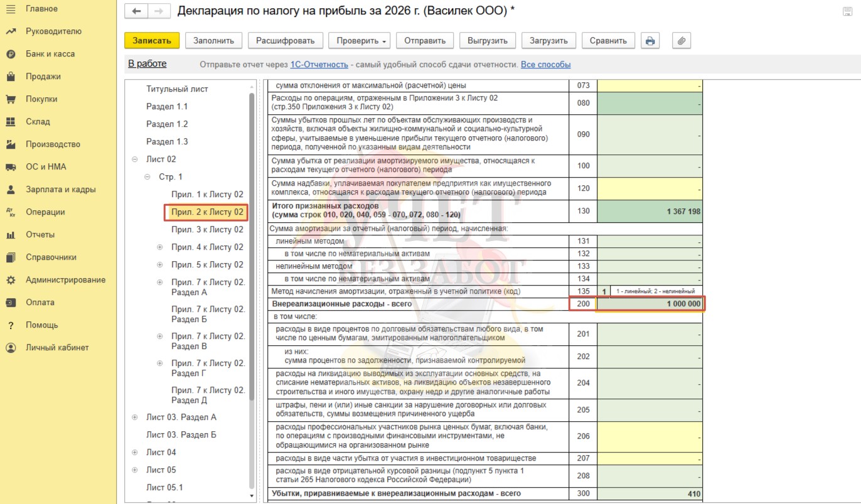Viewport: 861px width, 504px height.
Task: Open Прил. 1 к Листу 02
Action: [x=207, y=195]
